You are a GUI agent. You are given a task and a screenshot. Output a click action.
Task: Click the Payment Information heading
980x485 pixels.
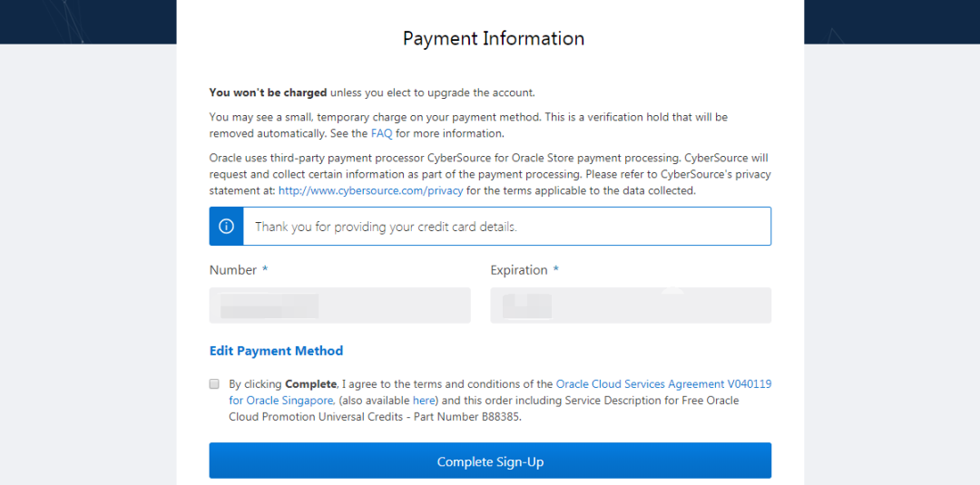tap(494, 39)
